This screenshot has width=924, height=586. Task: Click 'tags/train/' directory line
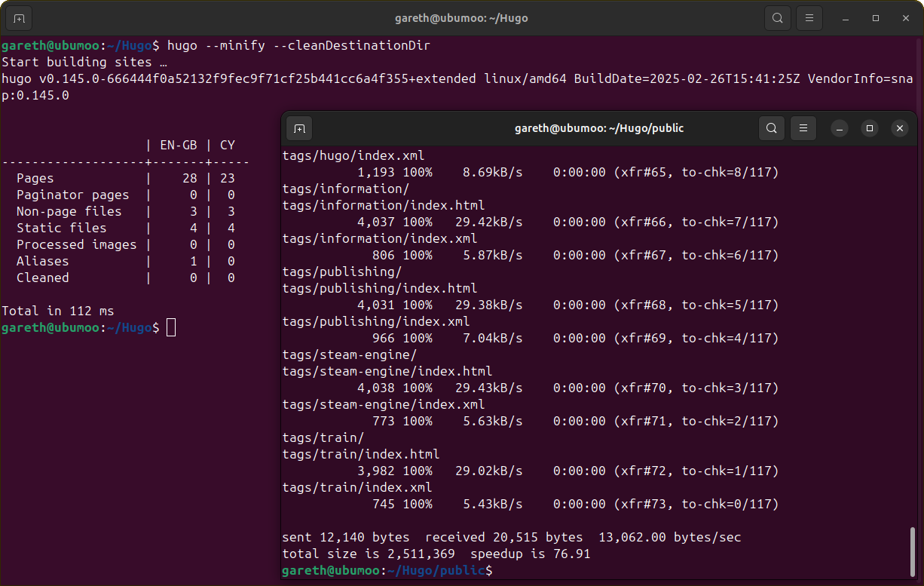pyautogui.click(x=323, y=437)
